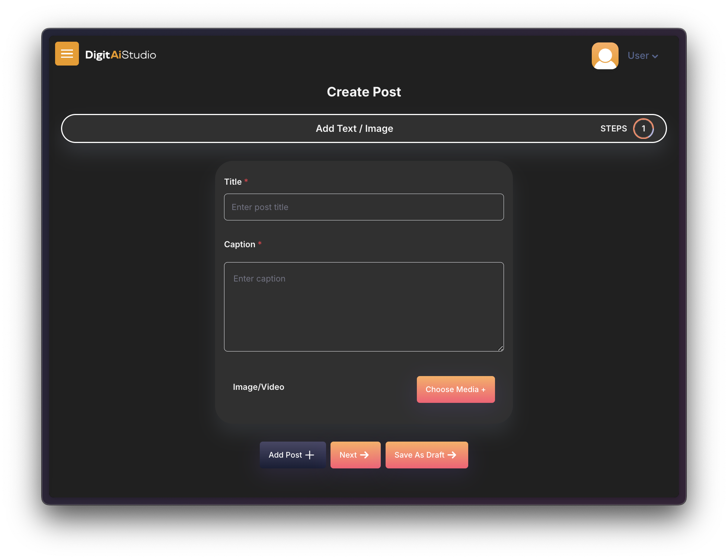This screenshot has height=560, width=728.
Task: Click into the Enter caption textarea
Action: click(x=364, y=306)
